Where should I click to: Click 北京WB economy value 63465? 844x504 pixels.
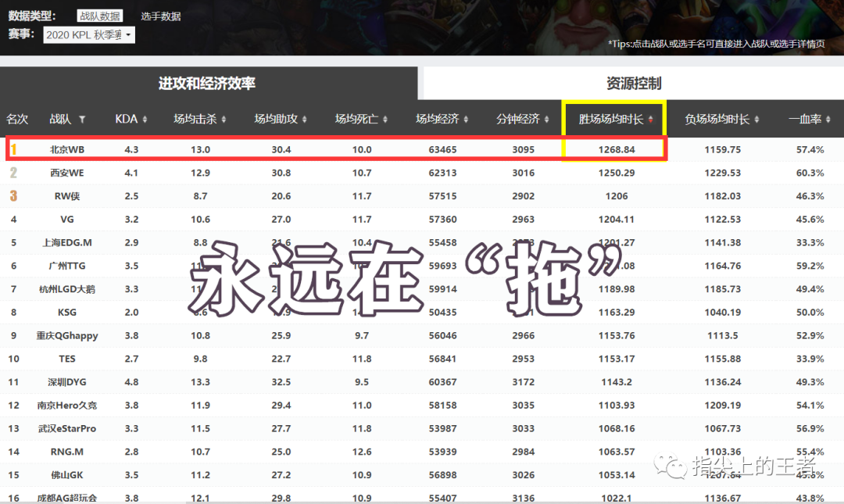[442, 150]
